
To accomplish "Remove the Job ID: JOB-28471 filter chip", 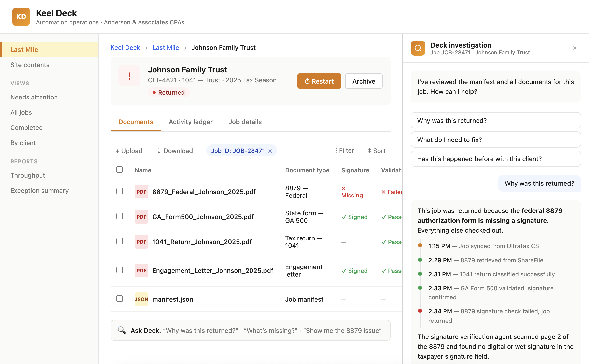I will pyautogui.click(x=270, y=151).
